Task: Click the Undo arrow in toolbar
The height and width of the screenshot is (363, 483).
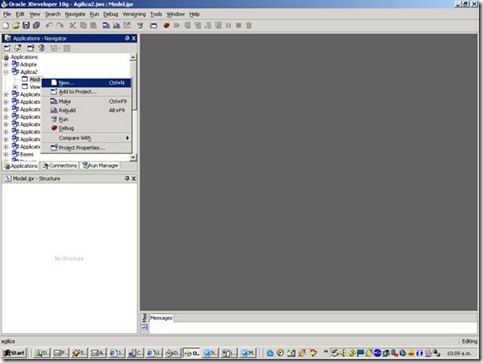Action: 49,25
